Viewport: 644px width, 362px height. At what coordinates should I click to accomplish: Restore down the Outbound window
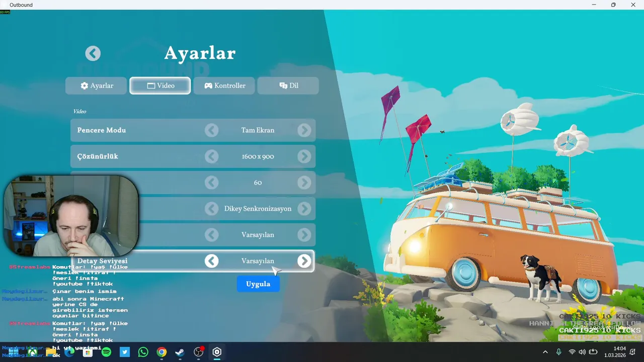pos(613,5)
